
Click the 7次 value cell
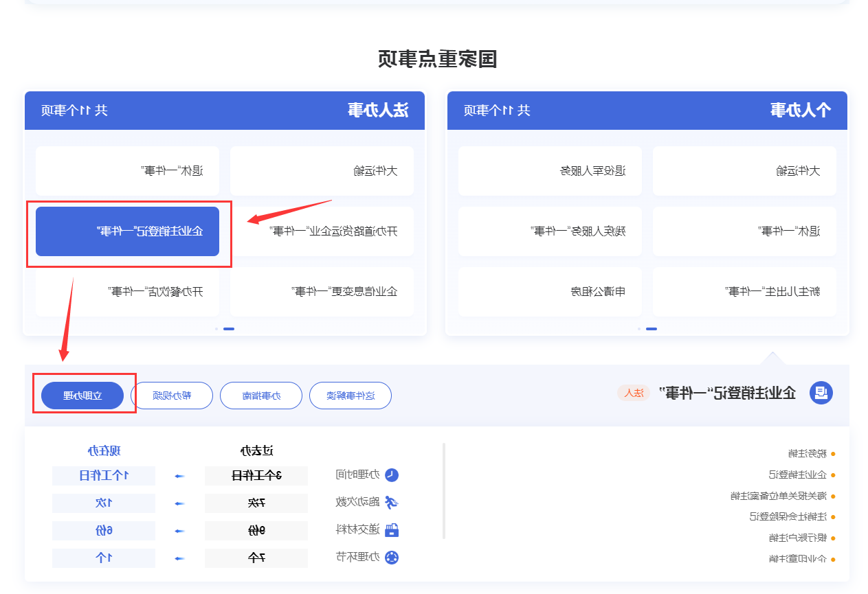point(256,503)
